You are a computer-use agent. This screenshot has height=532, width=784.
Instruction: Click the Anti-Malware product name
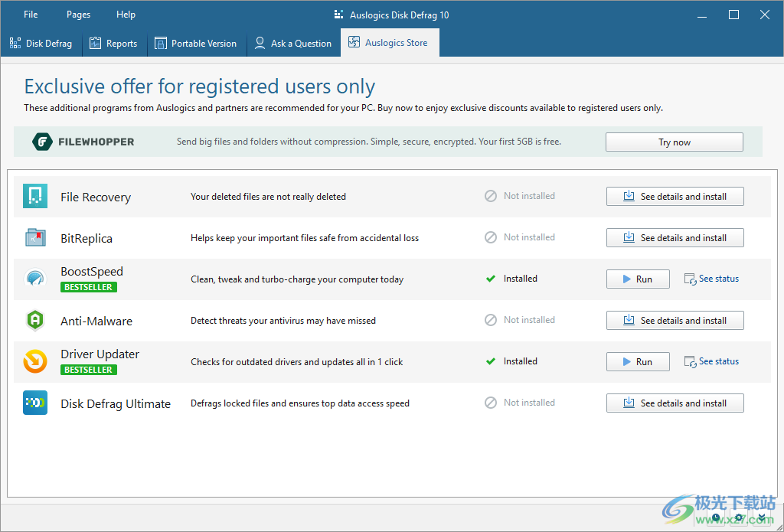96,321
